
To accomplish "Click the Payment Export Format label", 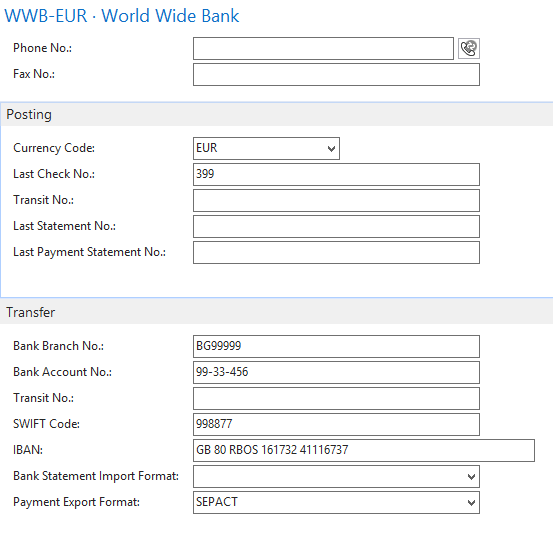I will coord(77,502).
